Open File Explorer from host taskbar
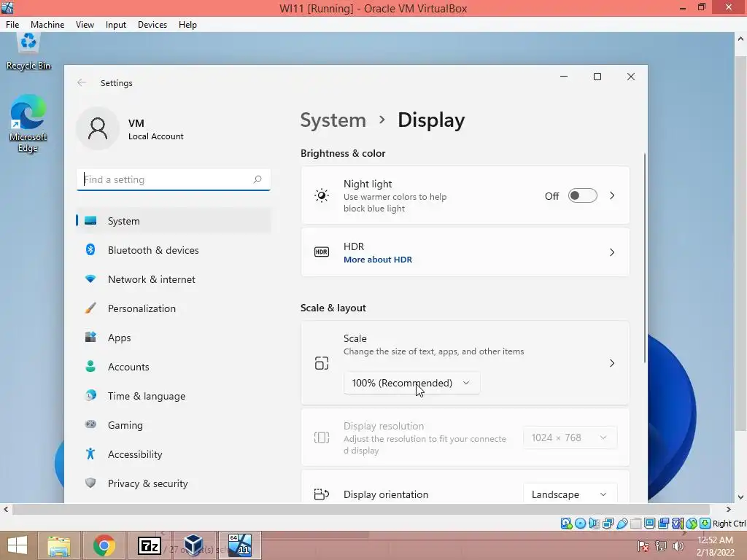This screenshot has width=747, height=560. [x=58, y=545]
